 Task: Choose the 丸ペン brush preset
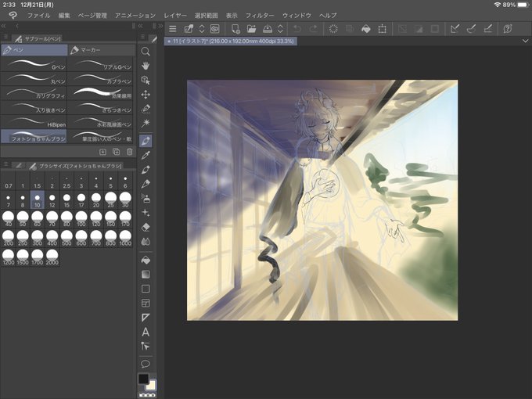tap(34, 78)
